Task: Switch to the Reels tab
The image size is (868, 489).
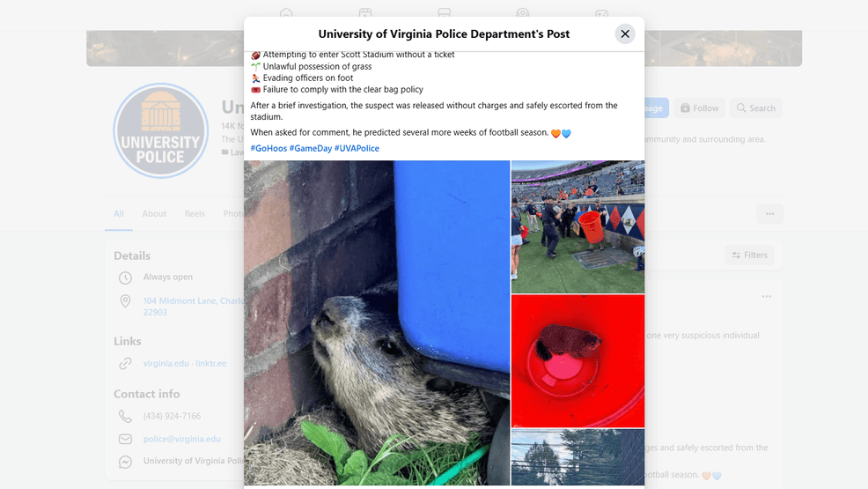Action: pos(195,214)
